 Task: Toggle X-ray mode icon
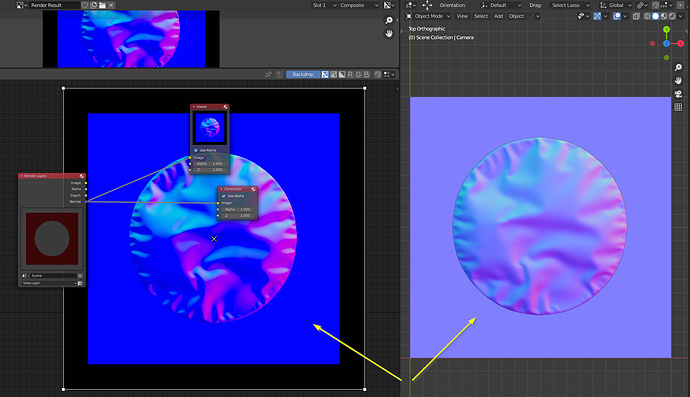coord(636,16)
